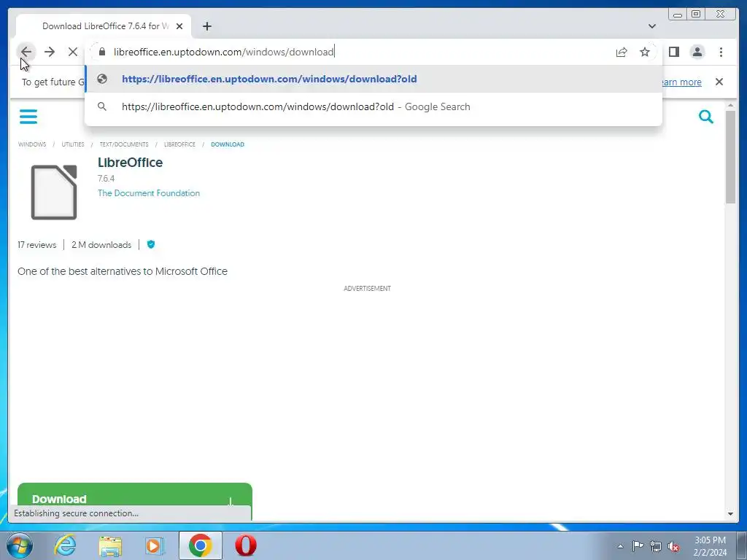Click the LibreOffice document logo
This screenshot has width=747, height=560.
[x=54, y=192]
